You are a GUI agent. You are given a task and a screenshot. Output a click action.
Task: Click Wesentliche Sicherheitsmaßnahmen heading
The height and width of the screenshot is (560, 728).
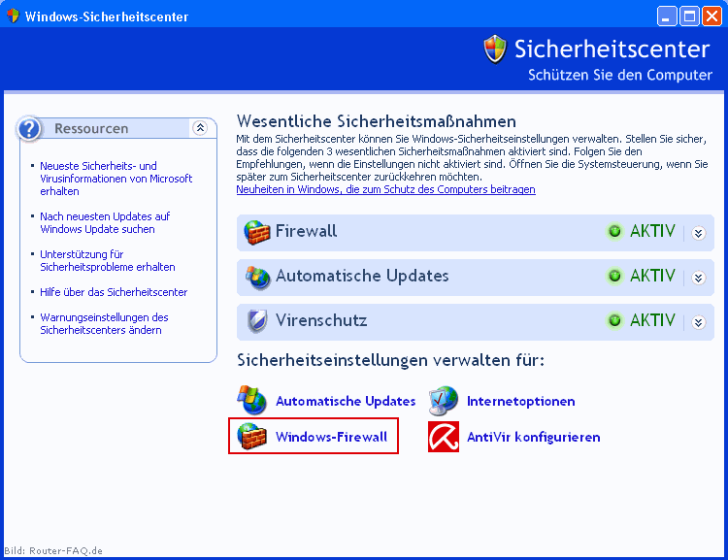[x=376, y=121]
